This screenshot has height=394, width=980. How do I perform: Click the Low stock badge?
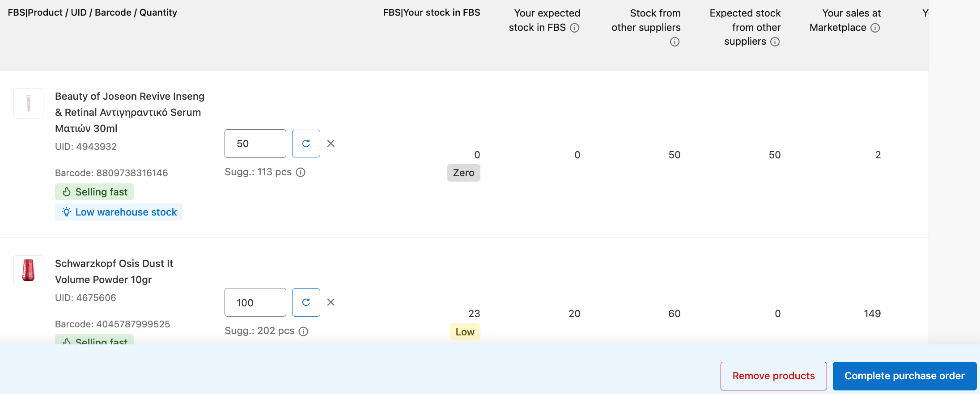point(465,332)
